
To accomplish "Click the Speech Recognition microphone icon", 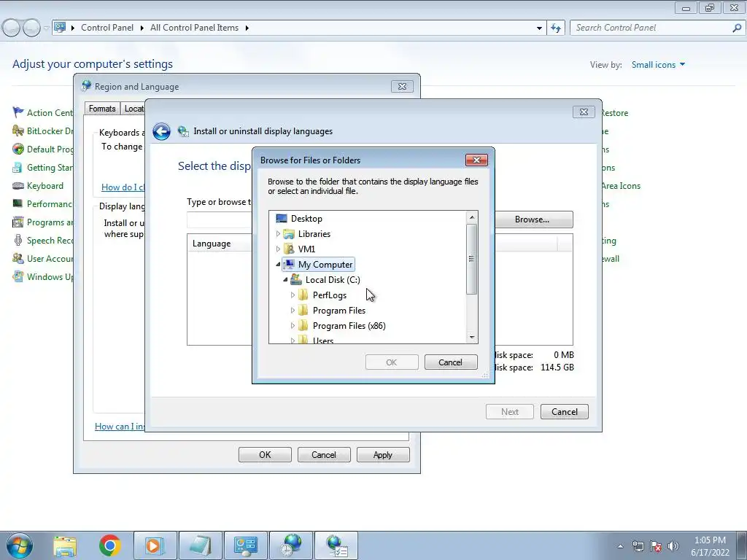I will pos(18,241).
